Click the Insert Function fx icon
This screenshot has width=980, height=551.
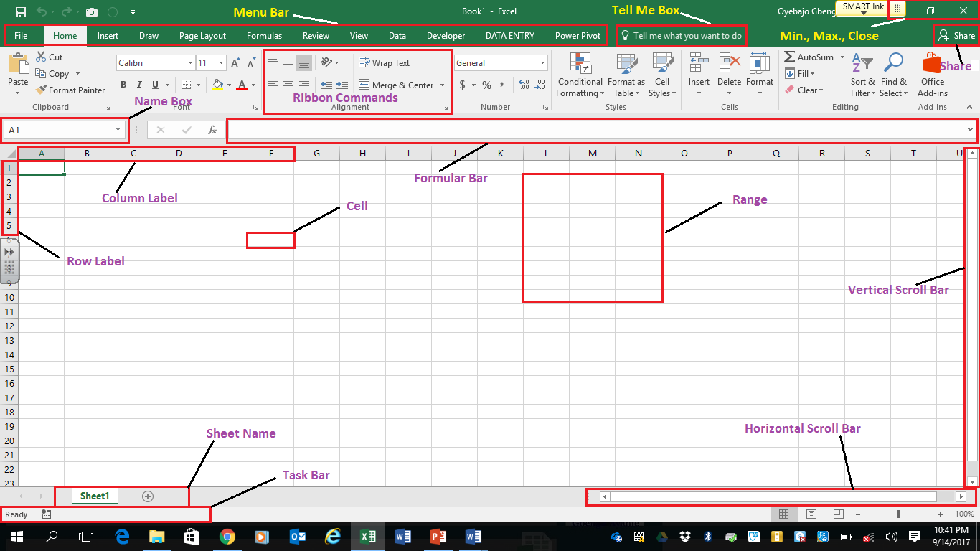[212, 130]
